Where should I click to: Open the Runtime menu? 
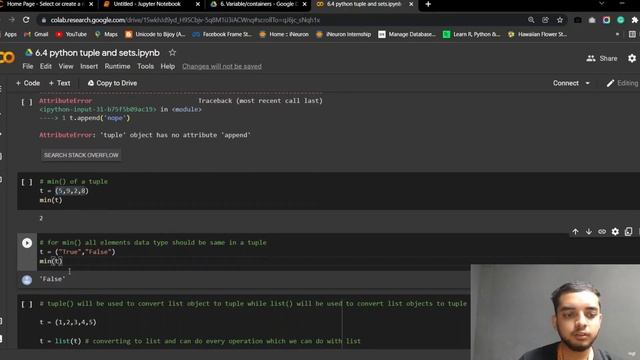pyautogui.click(x=117, y=66)
